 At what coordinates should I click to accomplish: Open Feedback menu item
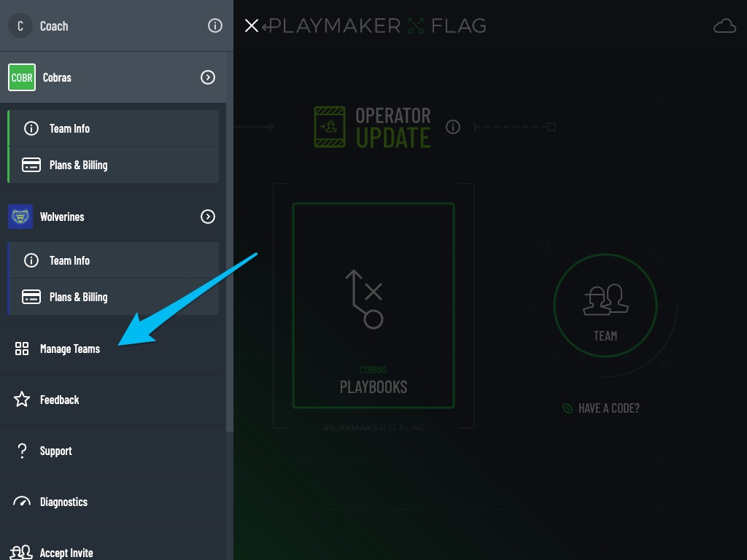[x=113, y=400]
